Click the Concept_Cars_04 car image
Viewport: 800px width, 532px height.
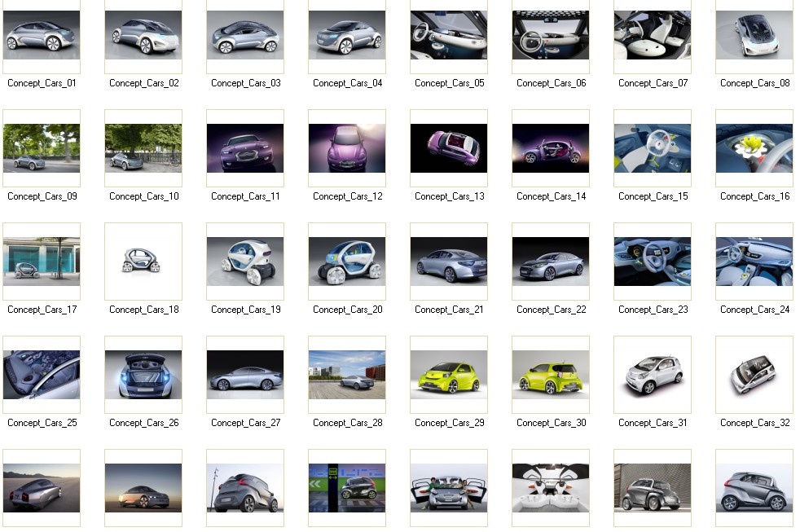pos(347,35)
